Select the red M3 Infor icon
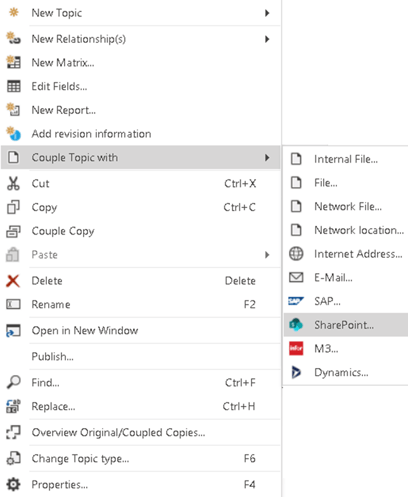Viewport: 408px width, 497px height. (296, 349)
